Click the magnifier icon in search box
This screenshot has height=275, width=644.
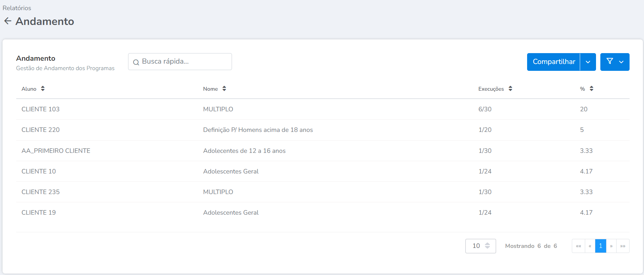tap(136, 62)
